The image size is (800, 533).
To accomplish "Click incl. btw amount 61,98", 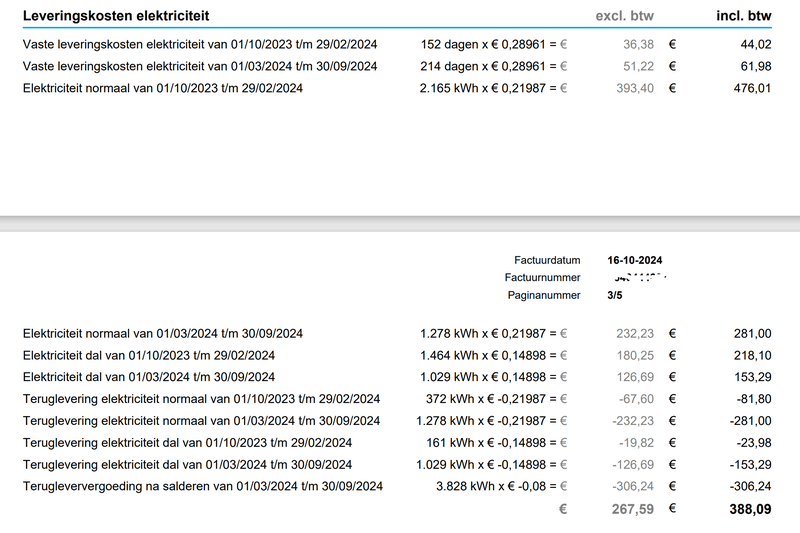I will [756, 66].
